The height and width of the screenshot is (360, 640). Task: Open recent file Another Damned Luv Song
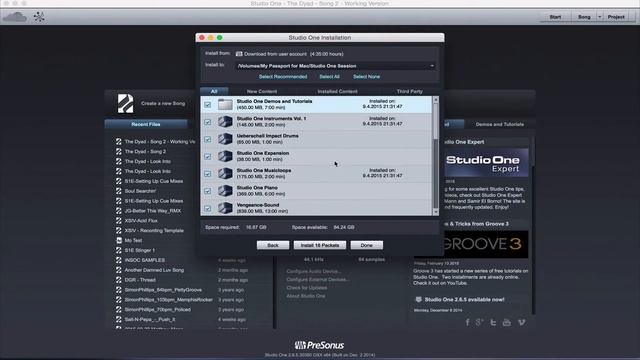pyautogui.click(x=154, y=270)
